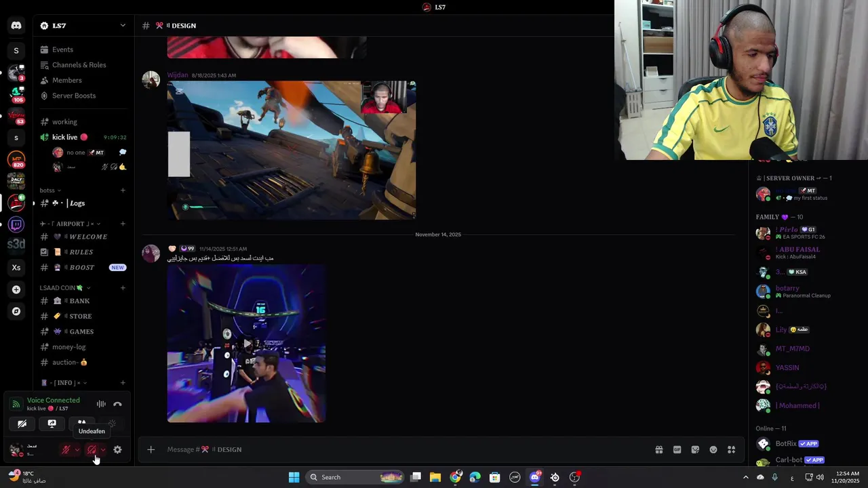Open the WELCOME channel
This screenshot has height=488, width=868.
(x=83, y=237)
